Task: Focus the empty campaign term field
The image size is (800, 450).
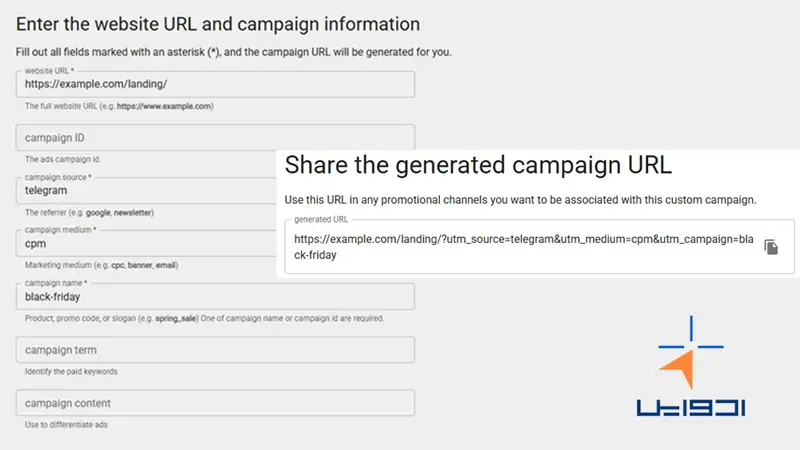Action: pyautogui.click(x=215, y=350)
